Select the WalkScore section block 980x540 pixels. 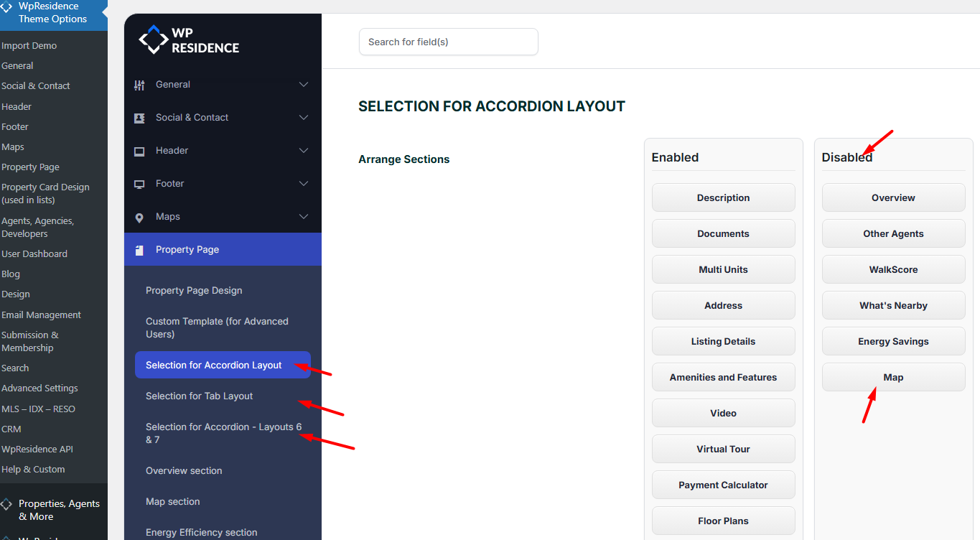[893, 269]
